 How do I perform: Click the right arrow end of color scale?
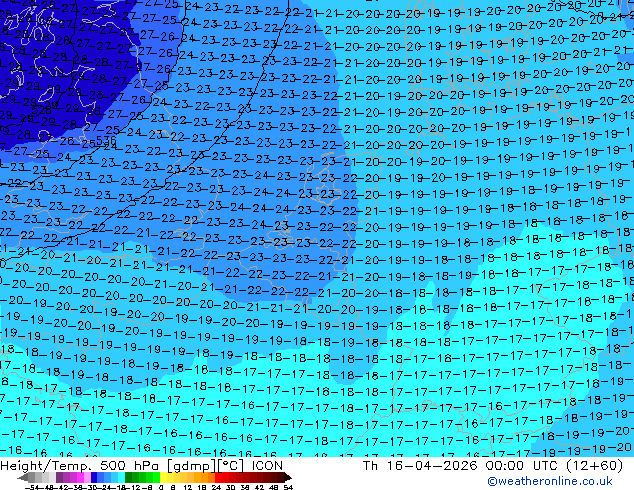coord(288,478)
